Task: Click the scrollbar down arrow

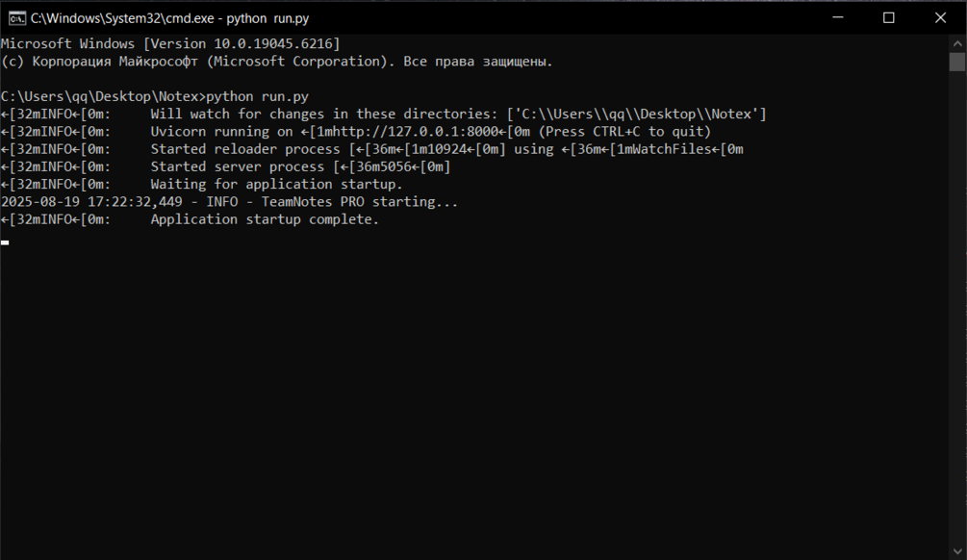Action: click(957, 551)
